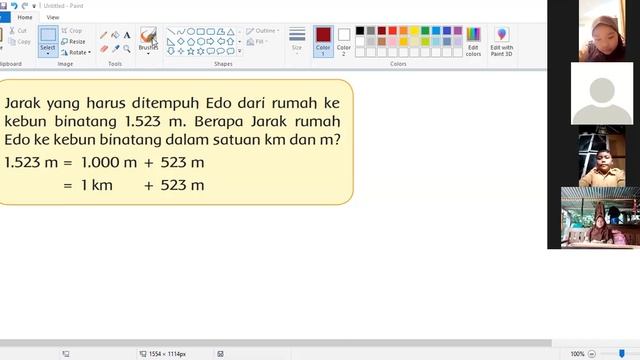This screenshot has width=640, height=360.
Task: Click the Save icon in quick access toolbar
Action: click(3, 6)
